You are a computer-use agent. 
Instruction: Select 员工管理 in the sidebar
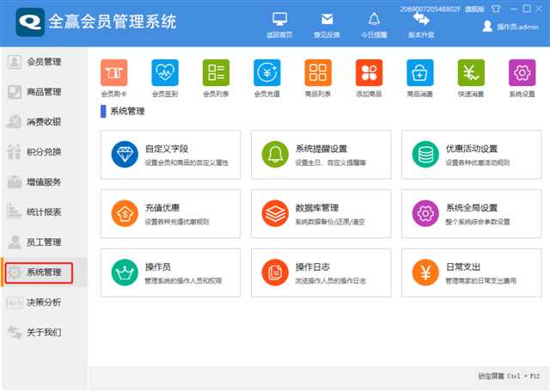(x=44, y=242)
